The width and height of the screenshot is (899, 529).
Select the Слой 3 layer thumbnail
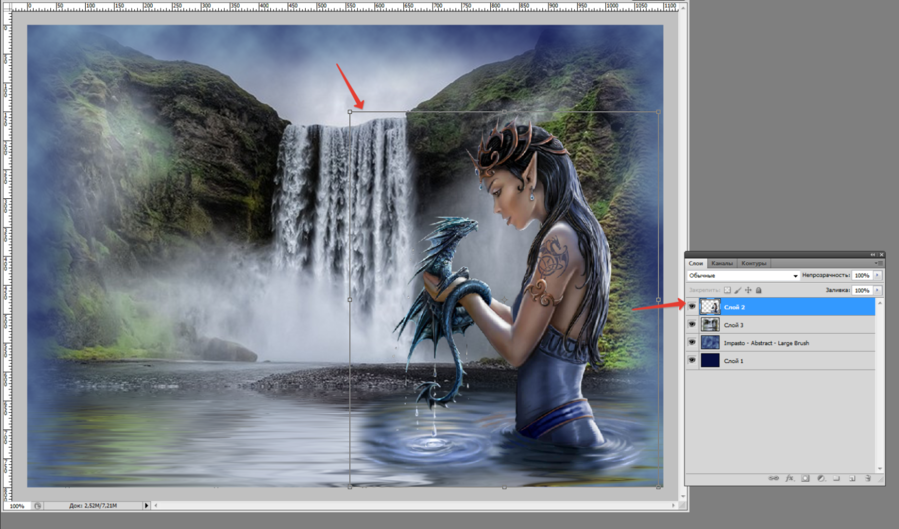click(710, 324)
